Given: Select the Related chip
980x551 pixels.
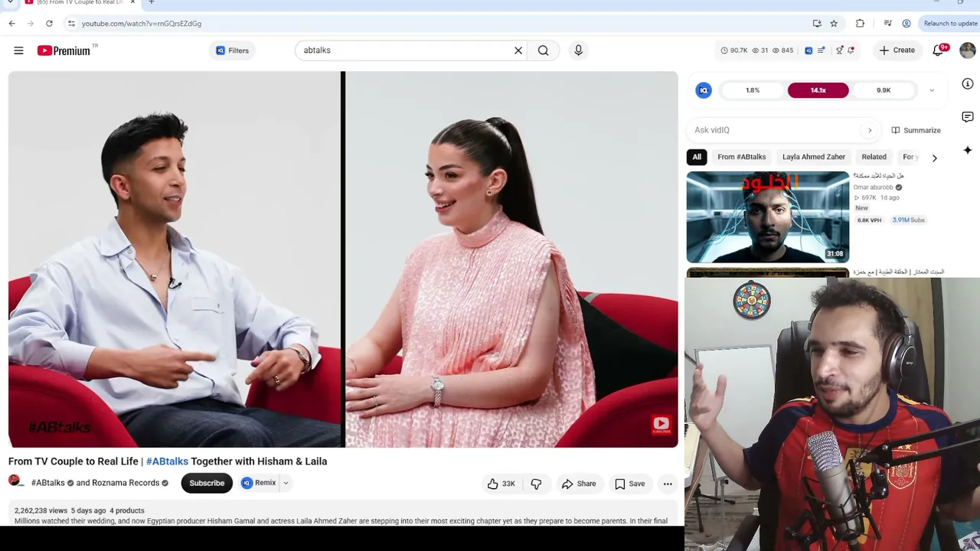Looking at the screenshot, I should [874, 157].
